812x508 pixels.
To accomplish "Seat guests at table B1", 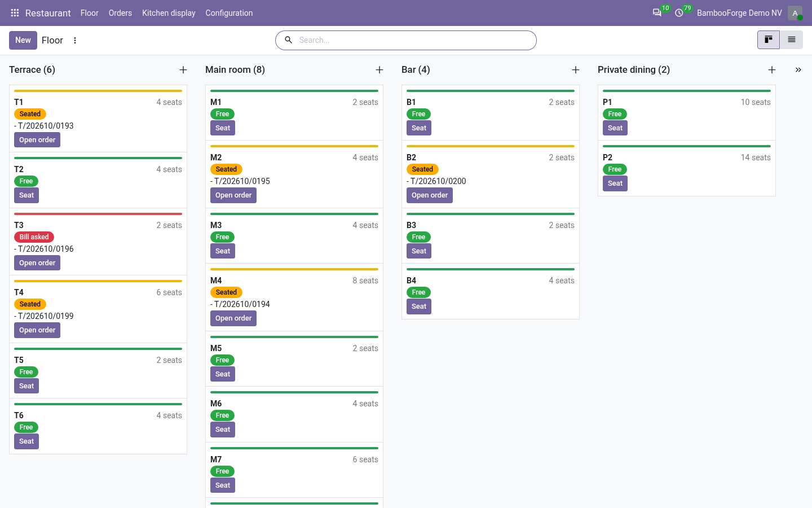I will point(419,128).
